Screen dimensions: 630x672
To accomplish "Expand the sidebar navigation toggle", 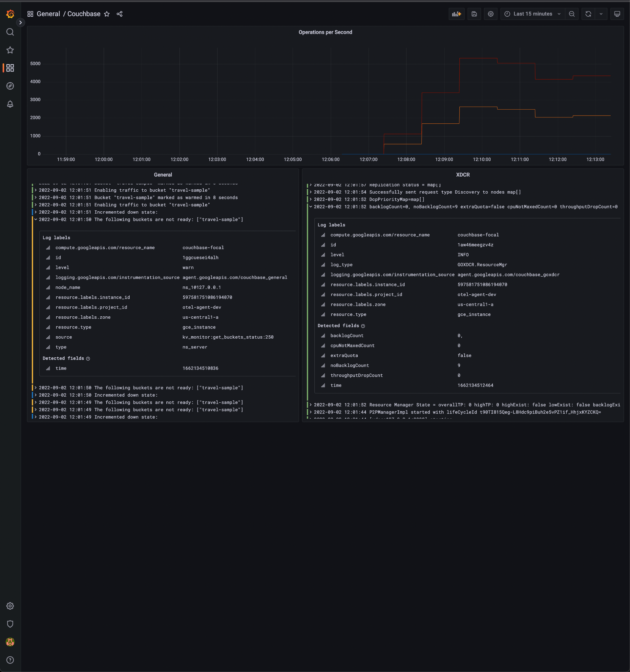I will click(20, 23).
